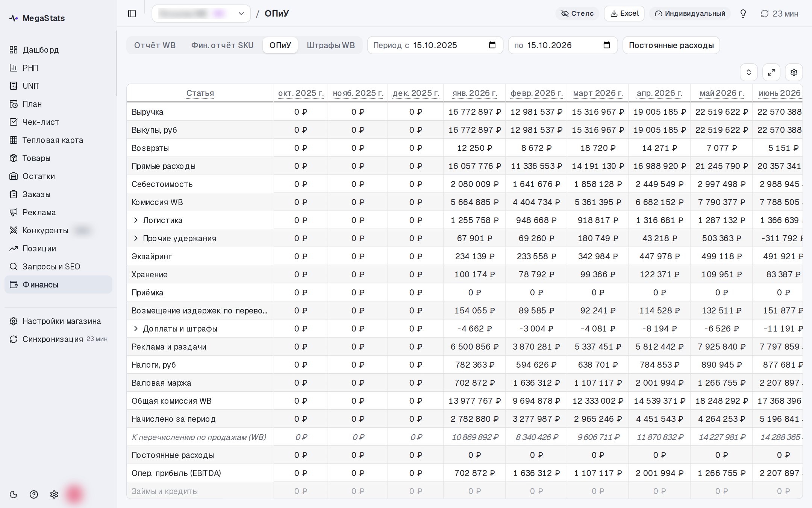The height and width of the screenshot is (508, 812).
Task: Switch to the Штрафы WB tab
Action: (x=331, y=45)
